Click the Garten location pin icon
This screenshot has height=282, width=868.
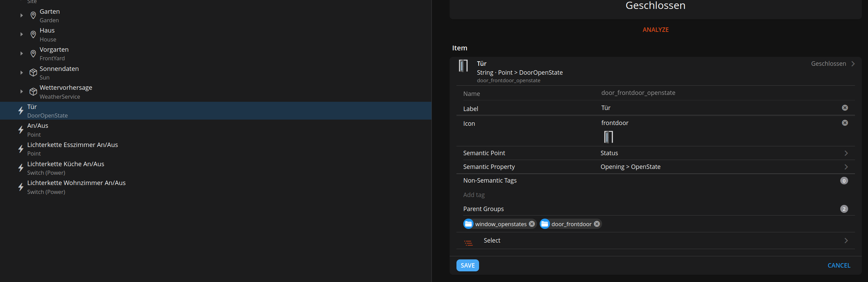click(33, 15)
